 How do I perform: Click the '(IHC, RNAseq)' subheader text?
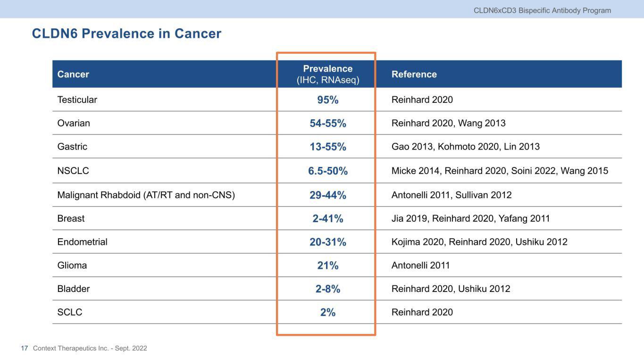coord(328,80)
